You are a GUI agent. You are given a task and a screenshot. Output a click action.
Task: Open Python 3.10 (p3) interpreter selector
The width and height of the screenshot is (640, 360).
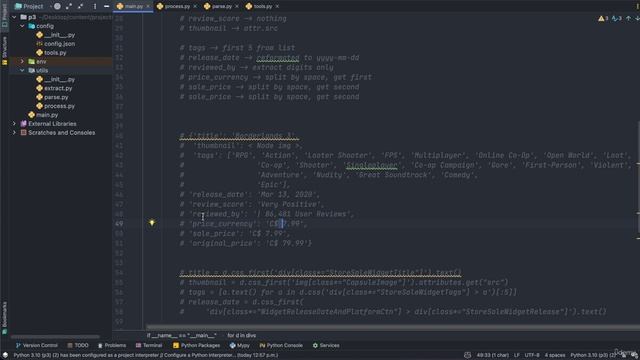pos(593,355)
